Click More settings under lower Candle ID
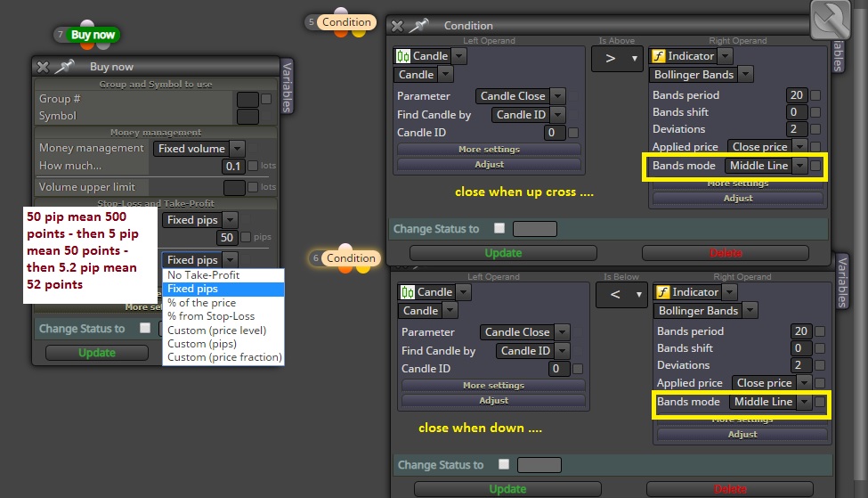 (493, 386)
